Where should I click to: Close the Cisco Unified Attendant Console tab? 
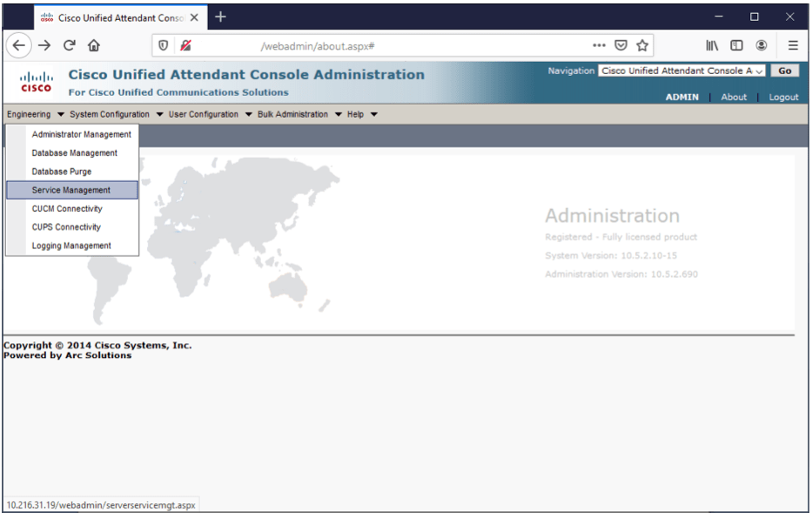194,17
